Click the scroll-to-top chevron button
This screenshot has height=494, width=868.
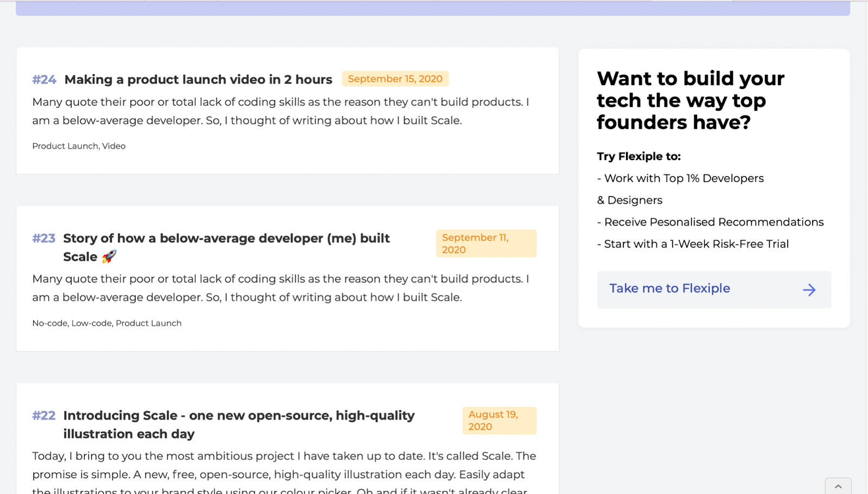(838, 486)
